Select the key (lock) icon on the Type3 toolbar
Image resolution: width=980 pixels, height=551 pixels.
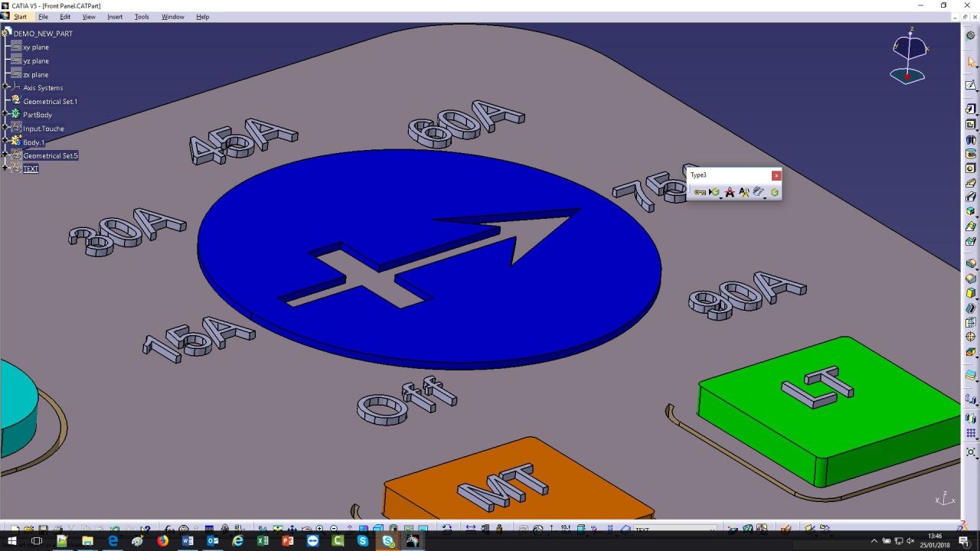click(x=699, y=192)
